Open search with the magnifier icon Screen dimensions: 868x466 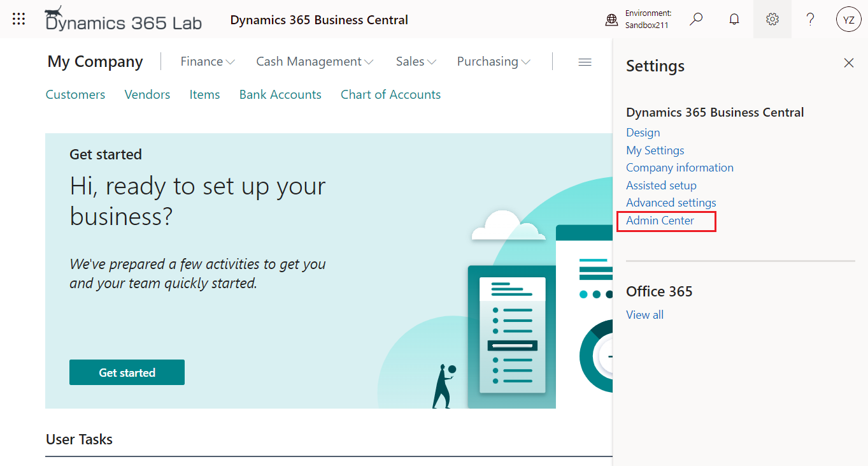tap(696, 19)
